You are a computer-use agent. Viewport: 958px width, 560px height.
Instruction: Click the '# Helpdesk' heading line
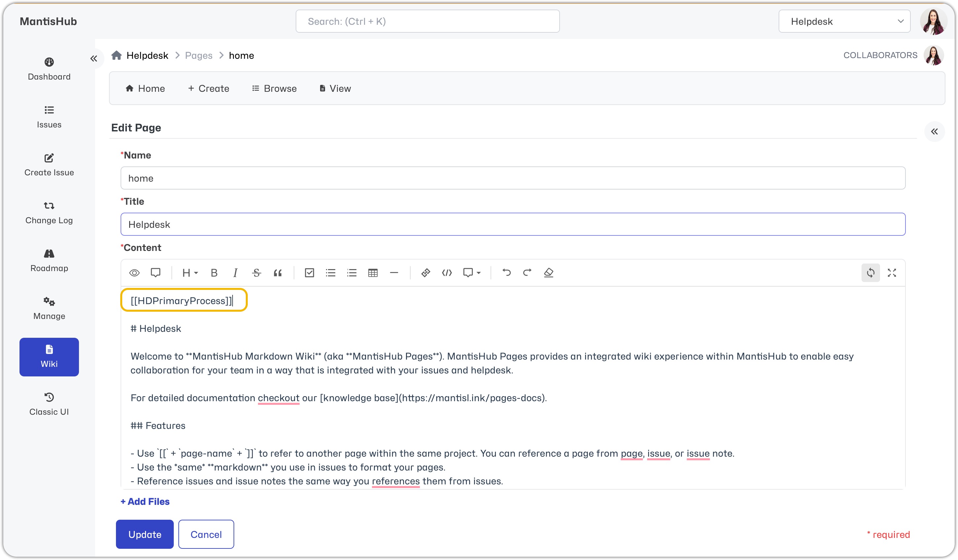pyautogui.click(x=156, y=329)
